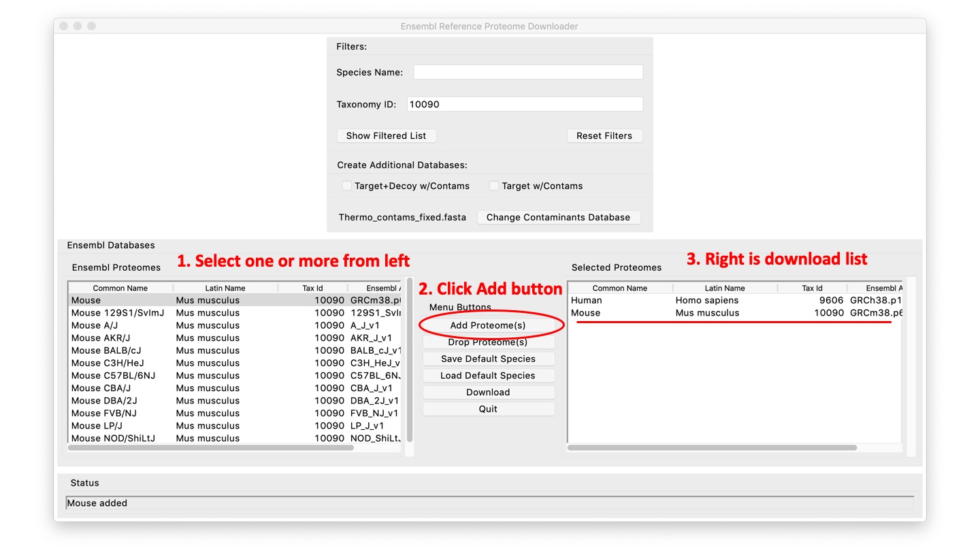
Task: Sort Ensembl Proteomes by Common Name header
Action: 120,288
